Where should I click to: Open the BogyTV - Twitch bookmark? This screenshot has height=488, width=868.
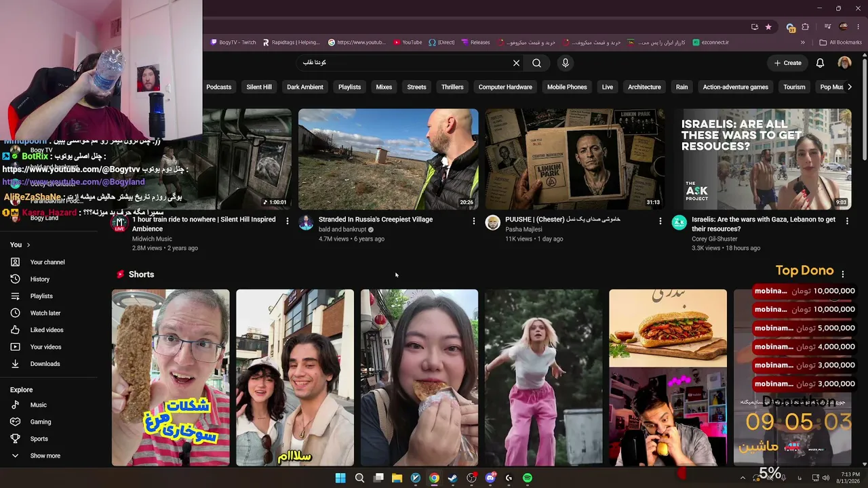click(x=233, y=42)
